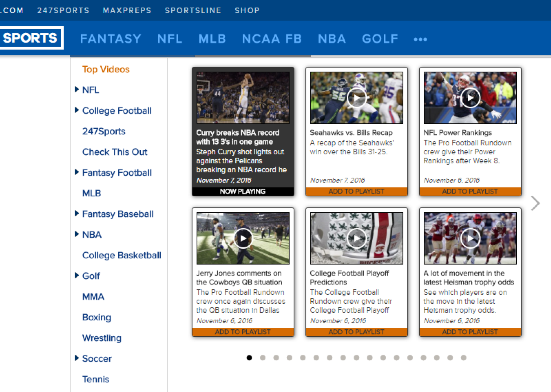Select the last carousel page dot
The width and height of the screenshot is (551, 392).
pyautogui.click(x=463, y=358)
